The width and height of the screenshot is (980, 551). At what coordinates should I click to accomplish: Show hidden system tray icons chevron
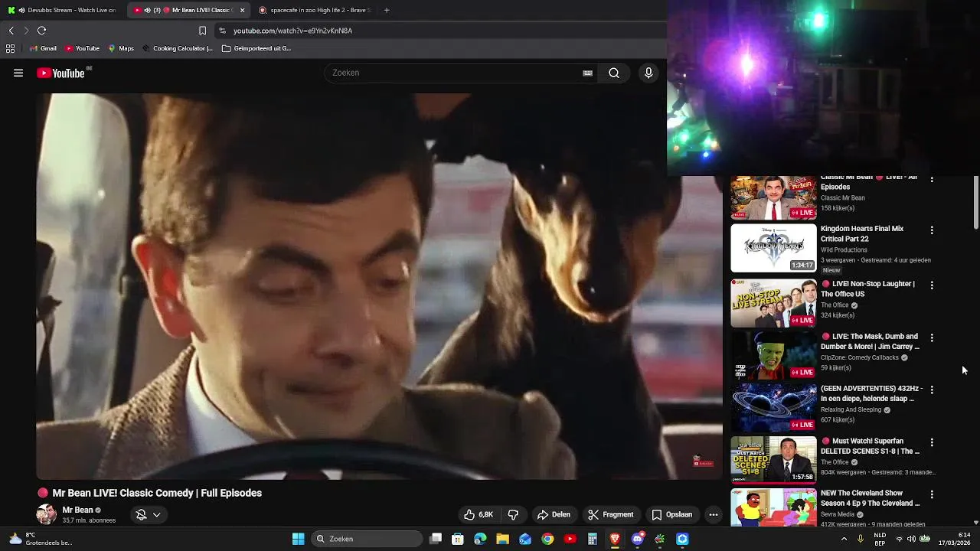844,539
